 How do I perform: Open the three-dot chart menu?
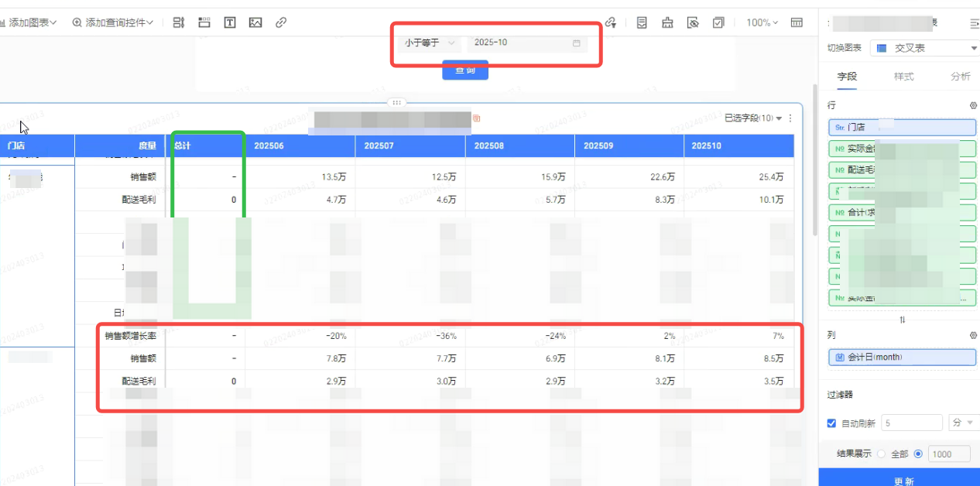pyautogui.click(x=790, y=118)
